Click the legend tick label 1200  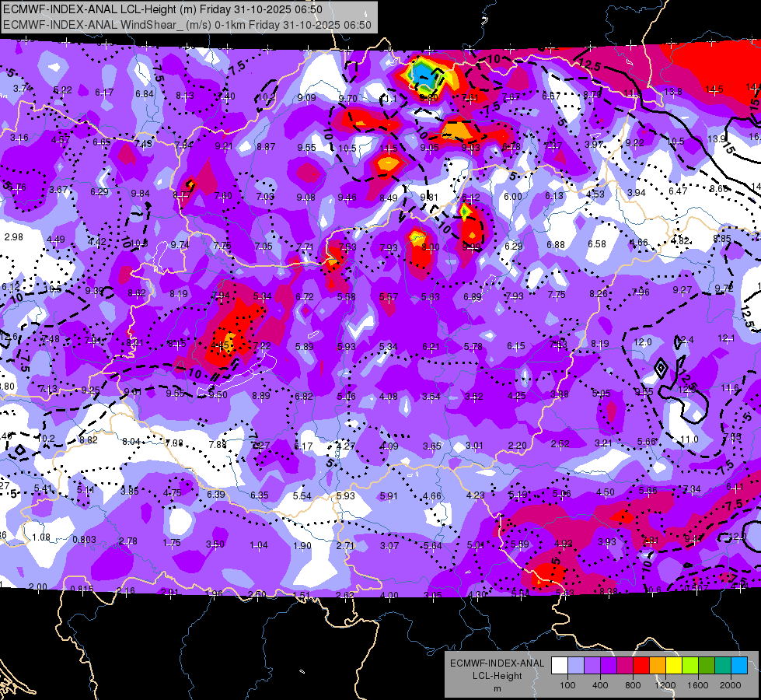(x=665, y=685)
